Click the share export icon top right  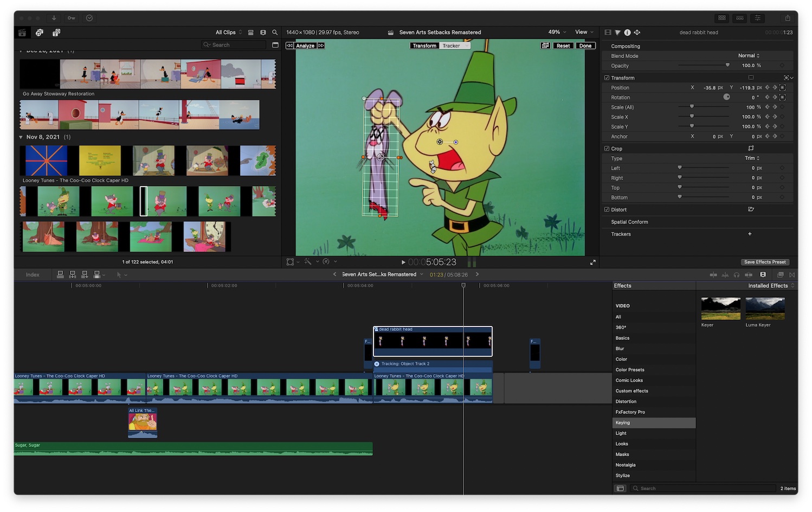(x=787, y=18)
